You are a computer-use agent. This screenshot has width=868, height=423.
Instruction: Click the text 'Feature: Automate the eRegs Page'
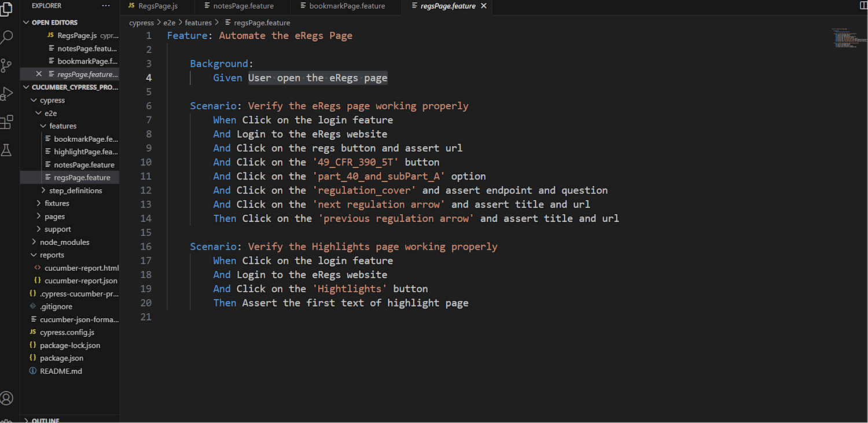click(x=260, y=35)
